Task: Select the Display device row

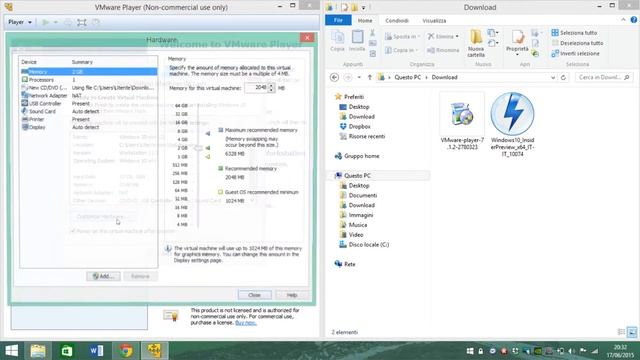Action: [89, 127]
